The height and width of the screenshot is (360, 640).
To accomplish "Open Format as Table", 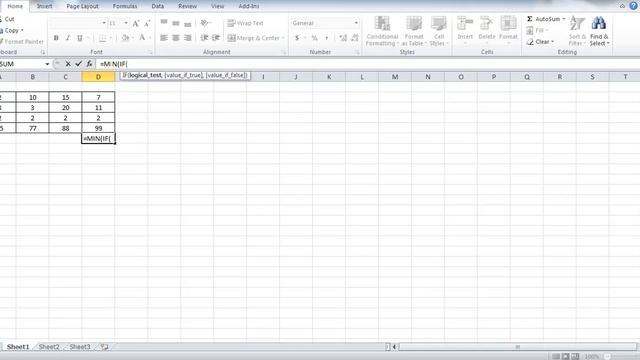I will point(414,31).
